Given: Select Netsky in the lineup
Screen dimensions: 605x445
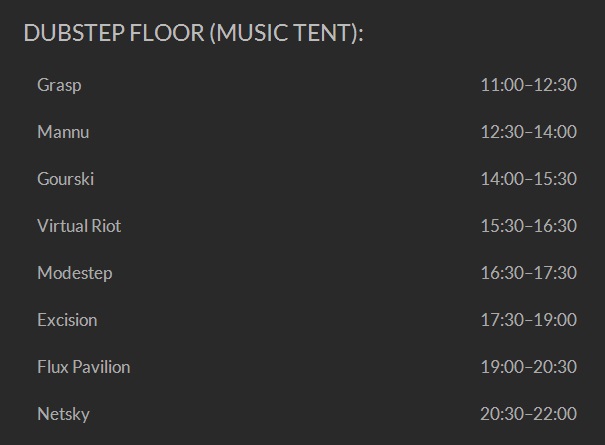Looking at the screenshot, I should (63, 415).
